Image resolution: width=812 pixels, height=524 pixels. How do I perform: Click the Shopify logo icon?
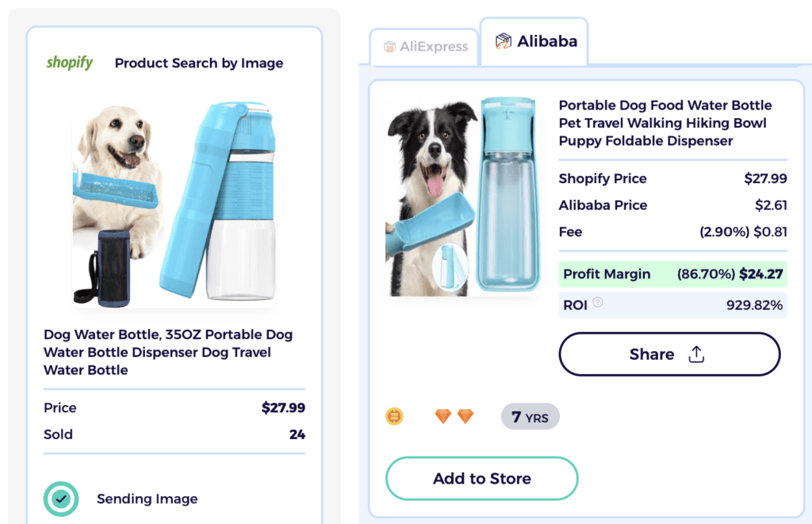click(x=70, y=63)
